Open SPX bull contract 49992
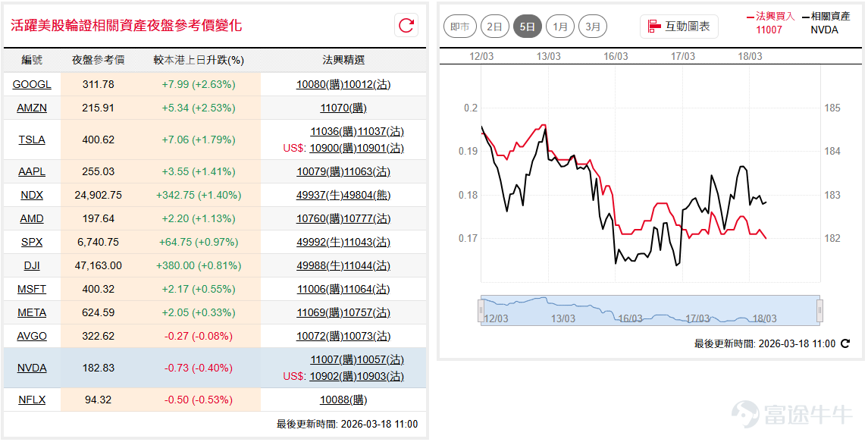 pyautogui.click(x=319, y=242)
